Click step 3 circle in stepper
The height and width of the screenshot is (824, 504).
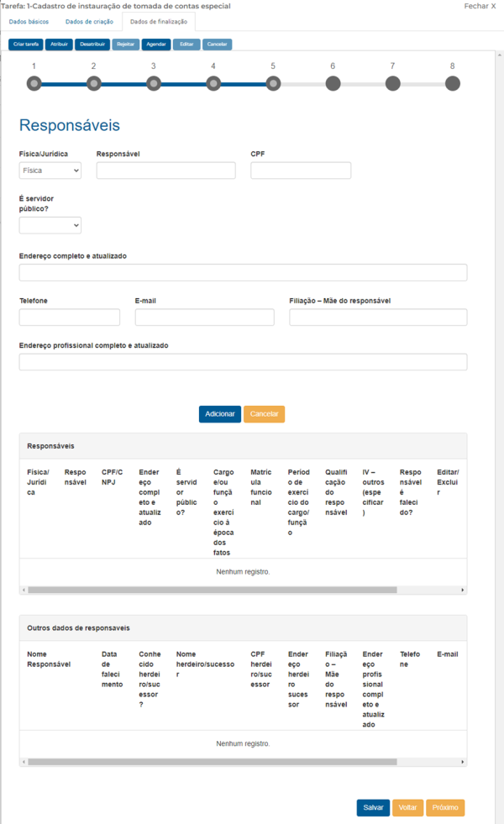pos(154,83)
